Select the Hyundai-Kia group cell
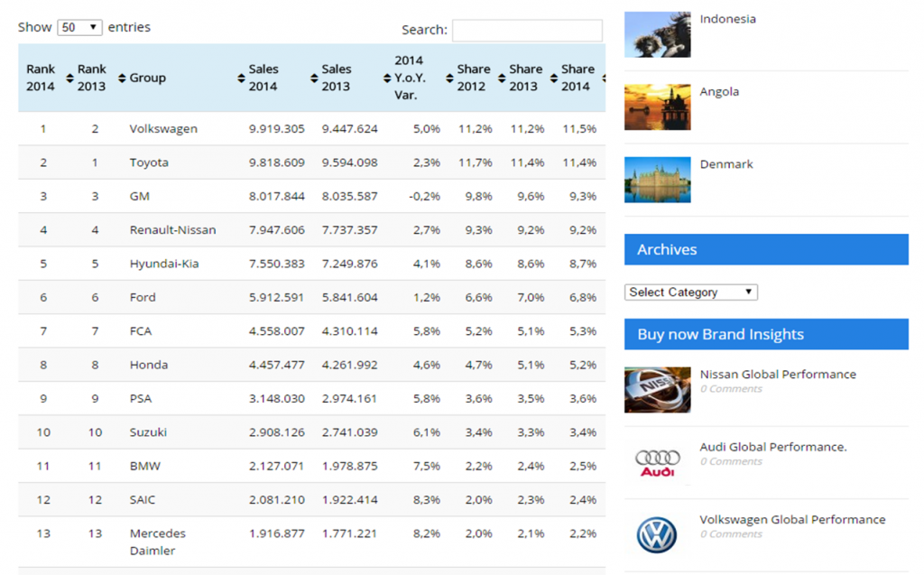924x575 pixels. 164,264
